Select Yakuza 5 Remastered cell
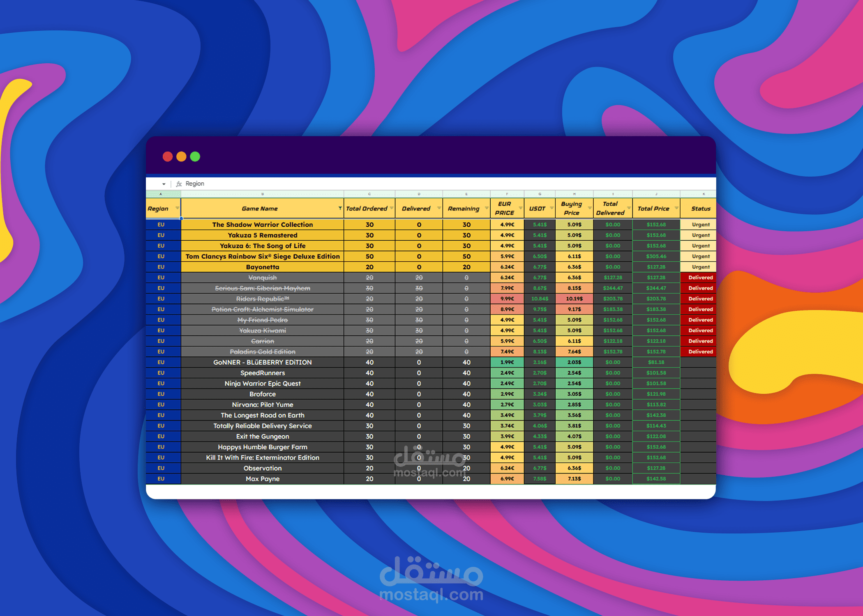Screen dimensions: 863x616 263,235
